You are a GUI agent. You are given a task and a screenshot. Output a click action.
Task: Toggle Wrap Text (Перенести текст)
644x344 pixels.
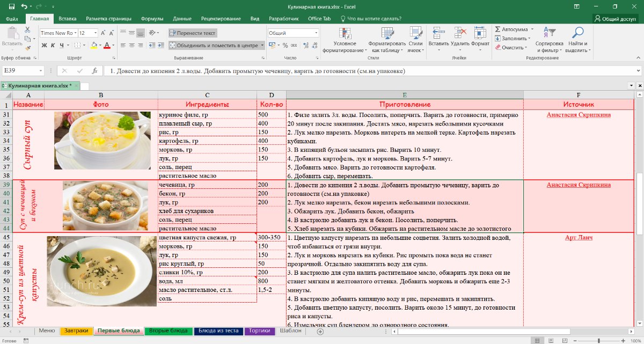193,33
